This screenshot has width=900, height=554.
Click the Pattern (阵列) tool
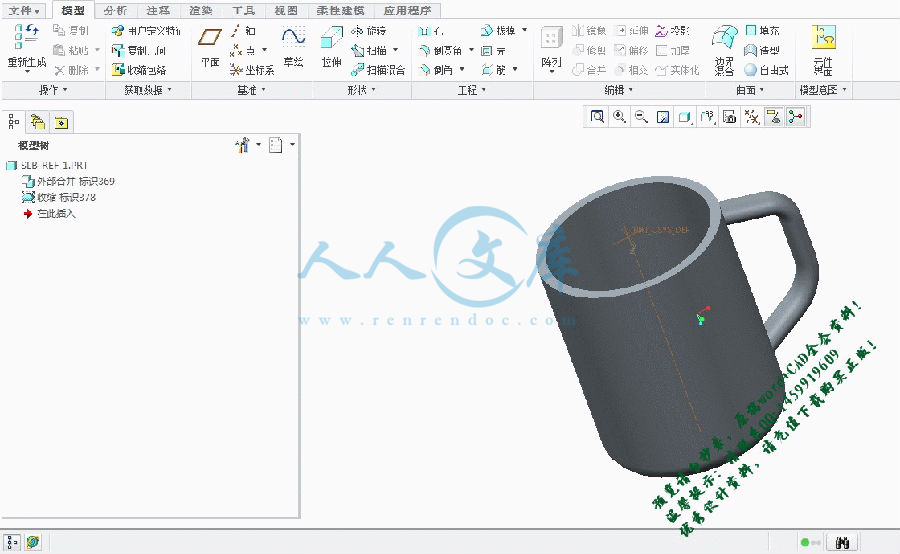[x=551, y=48]
